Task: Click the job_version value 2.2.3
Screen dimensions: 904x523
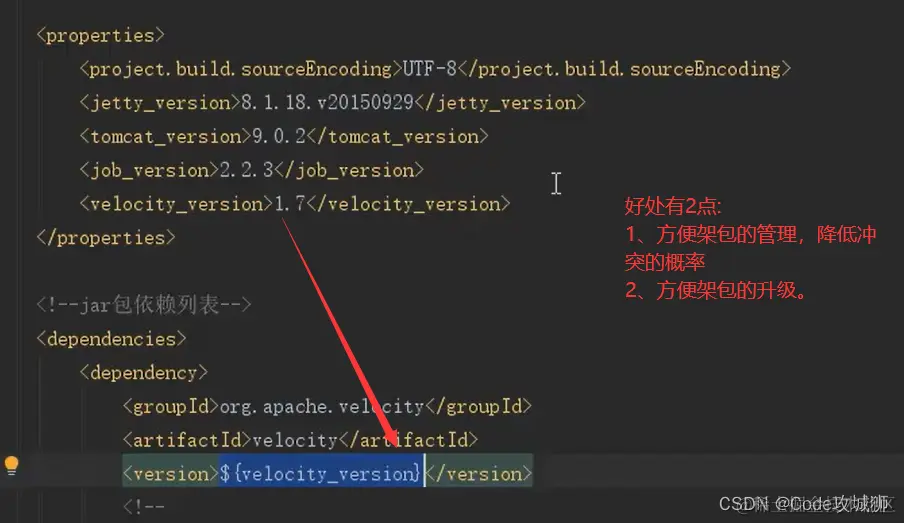Action: (x=247, y=171)
